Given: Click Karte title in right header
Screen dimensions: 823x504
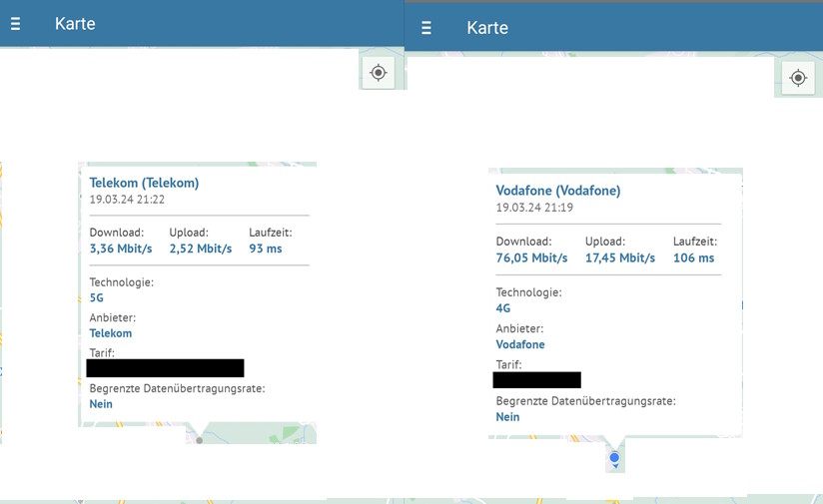Looking at the screenshot, I should point(487,28).
